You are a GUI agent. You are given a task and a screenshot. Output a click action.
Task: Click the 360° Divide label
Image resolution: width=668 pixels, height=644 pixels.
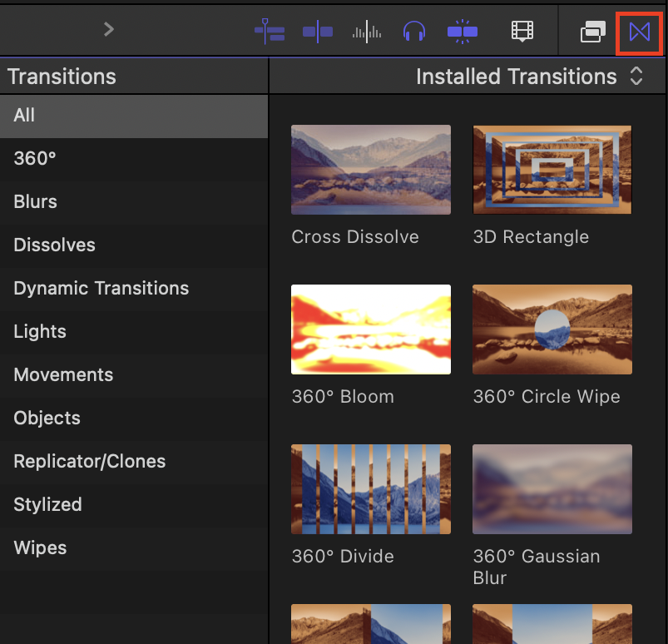(343, 557)
